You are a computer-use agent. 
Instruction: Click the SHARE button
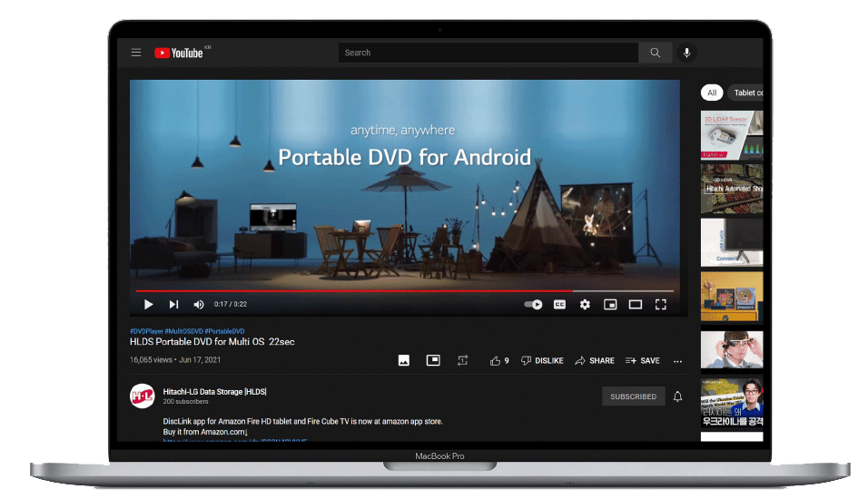pyautogui.click(x=595, y=361)
